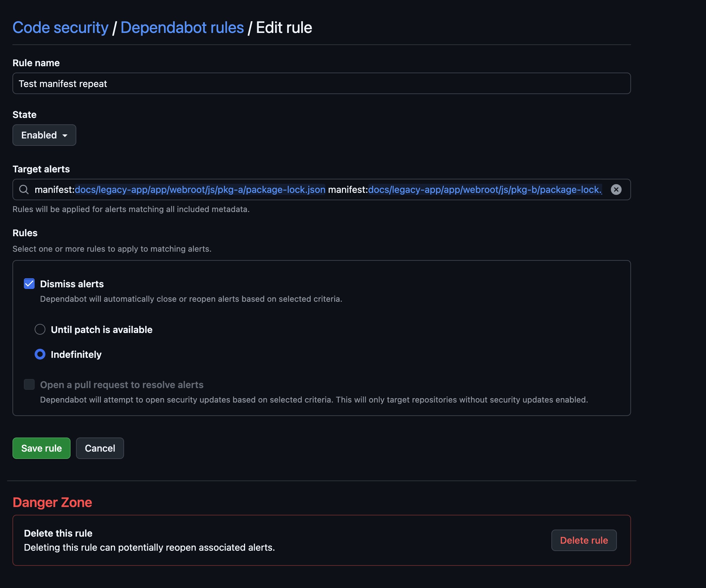Cancel editing the rule
Image resolution: width=706 pixels, height=588 pixels.
(x=100, y=448)
